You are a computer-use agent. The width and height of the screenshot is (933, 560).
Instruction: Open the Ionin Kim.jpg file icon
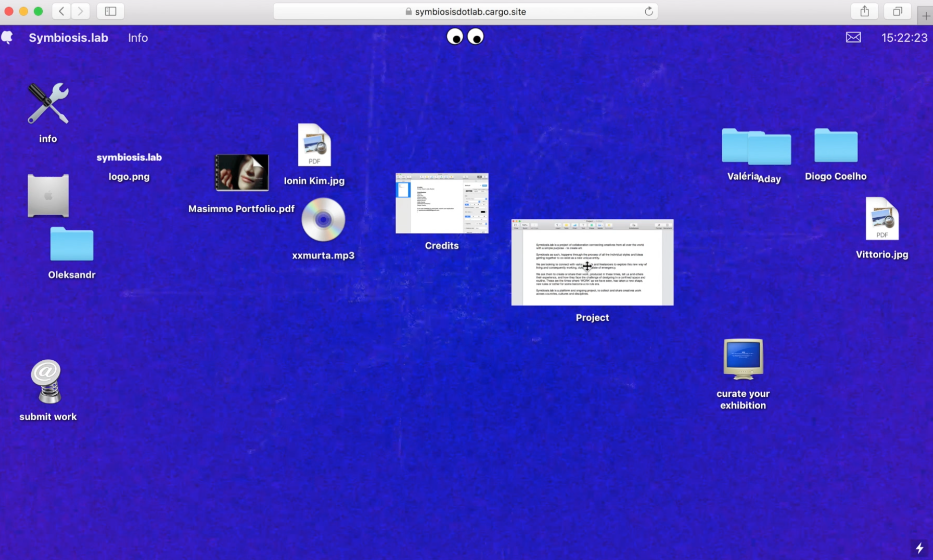point(314,145)
